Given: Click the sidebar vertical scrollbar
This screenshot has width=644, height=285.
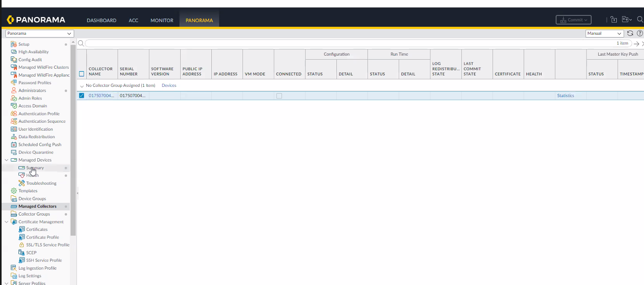Looking at the screenshot, I should (73, 138).
